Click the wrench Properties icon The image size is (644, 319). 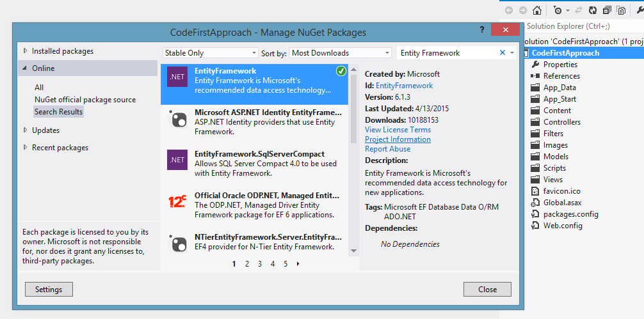pyautogui.click(x=640, y=10)
